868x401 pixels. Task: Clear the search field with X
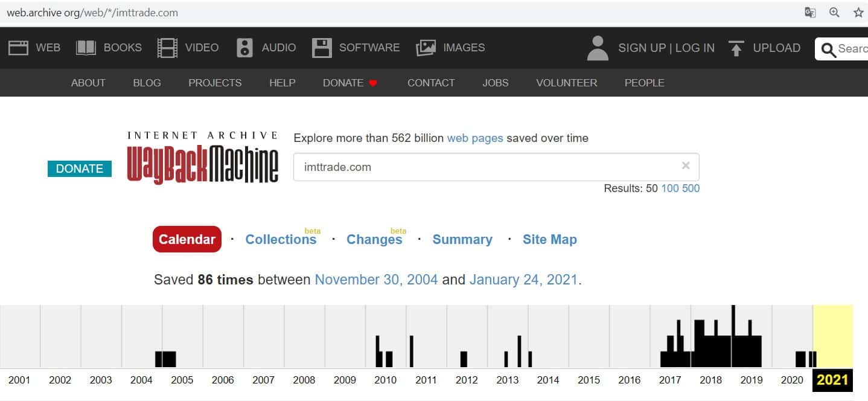pyautogui.click(x=686, y=165)
